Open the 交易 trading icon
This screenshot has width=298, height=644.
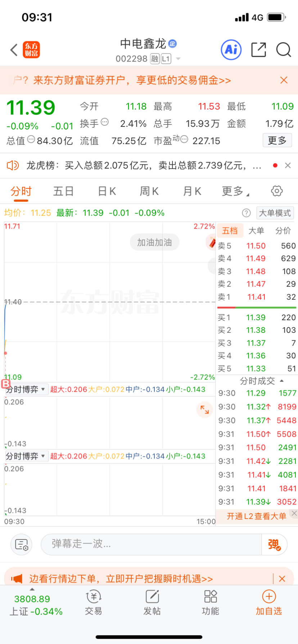[x=94, y=603]
